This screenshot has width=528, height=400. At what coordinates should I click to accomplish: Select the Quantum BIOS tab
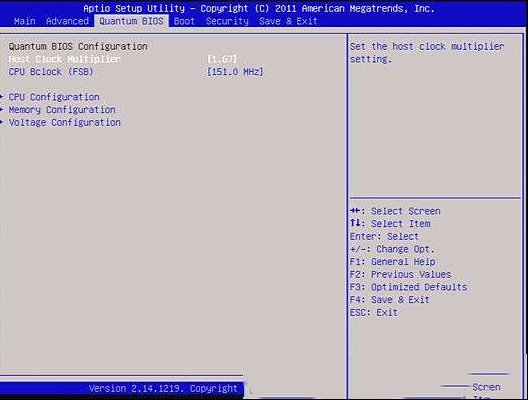[x=131, y=21]
